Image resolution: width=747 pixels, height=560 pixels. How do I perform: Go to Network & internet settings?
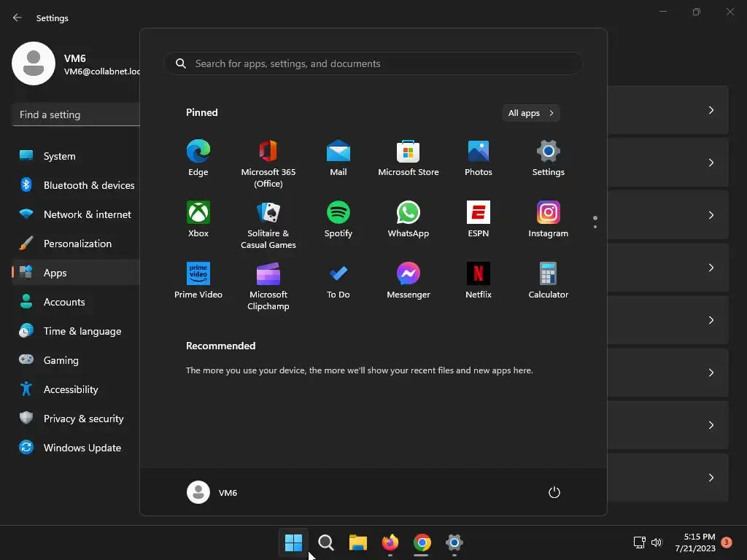tap(76, 214)
